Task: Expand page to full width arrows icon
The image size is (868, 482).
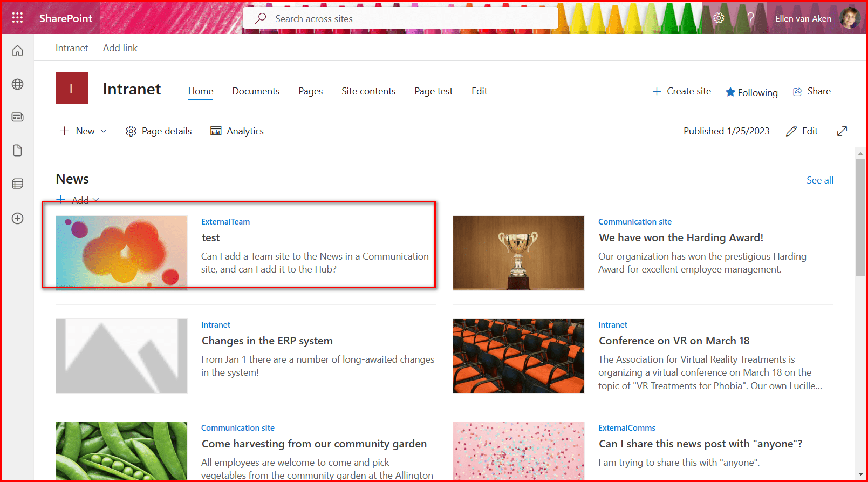Action: point(842,131)
